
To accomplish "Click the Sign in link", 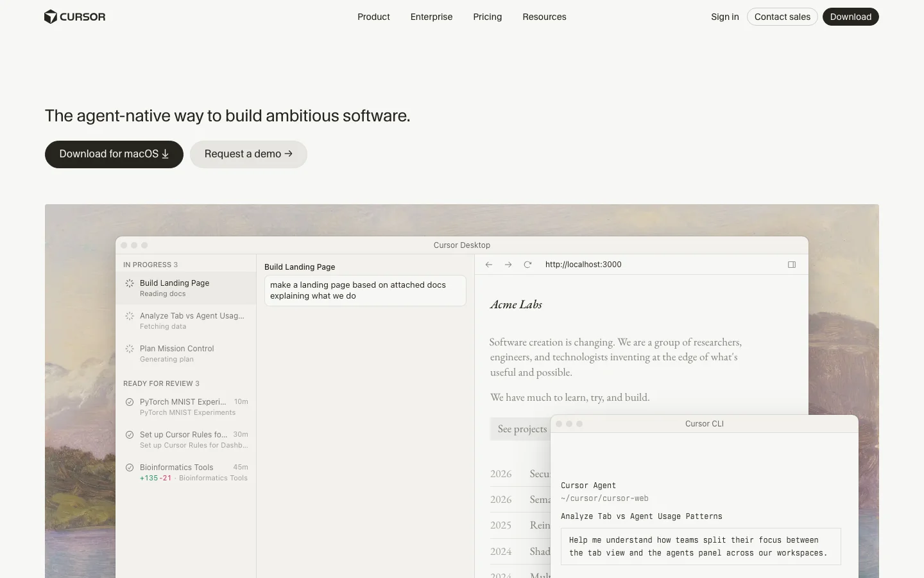I will point(724,17).
